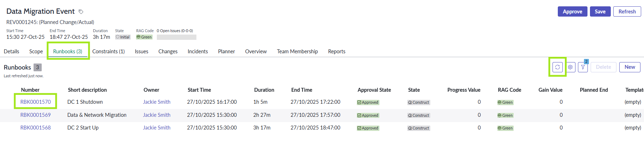The width and height of the screenshot is (644, 163).
Task: Sort by the Number column header
Action: 30,90
